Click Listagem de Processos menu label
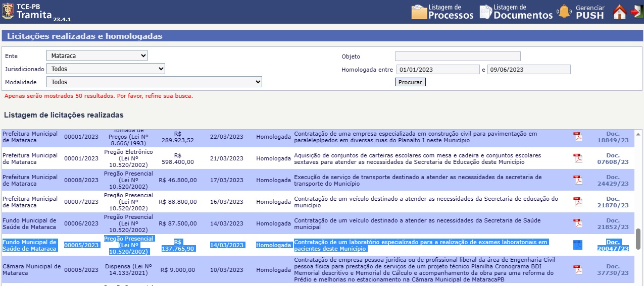 coord(451,12)
